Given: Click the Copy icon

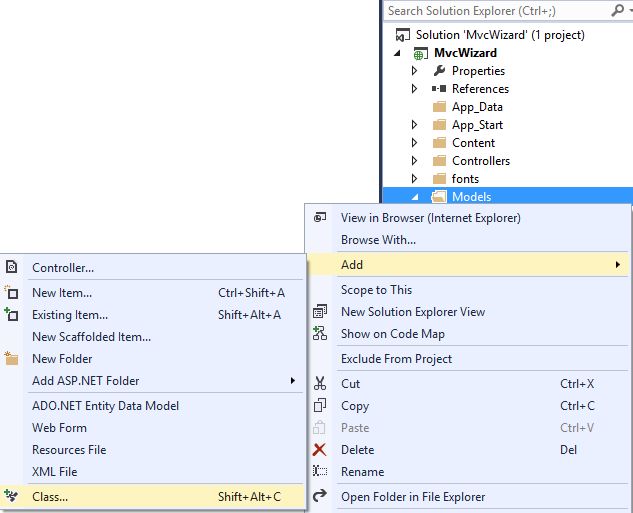Looking at the screenshot, I should point(320,405).
